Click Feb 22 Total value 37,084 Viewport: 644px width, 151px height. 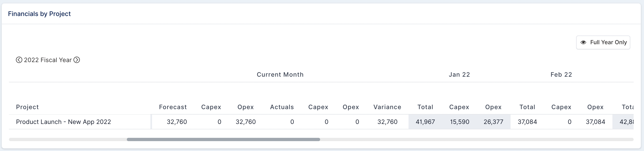coord(527,122)
